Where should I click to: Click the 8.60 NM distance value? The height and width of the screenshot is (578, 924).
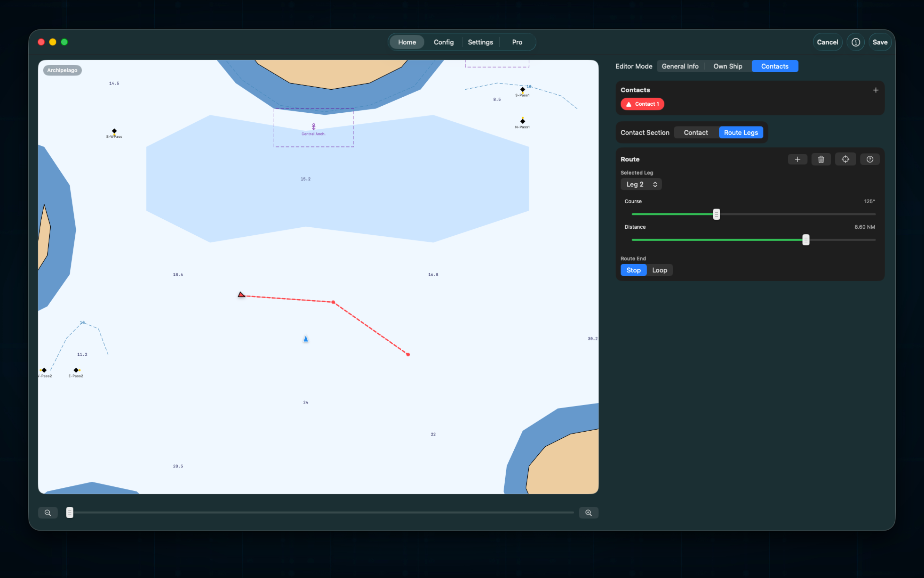[x=864, y=227]
